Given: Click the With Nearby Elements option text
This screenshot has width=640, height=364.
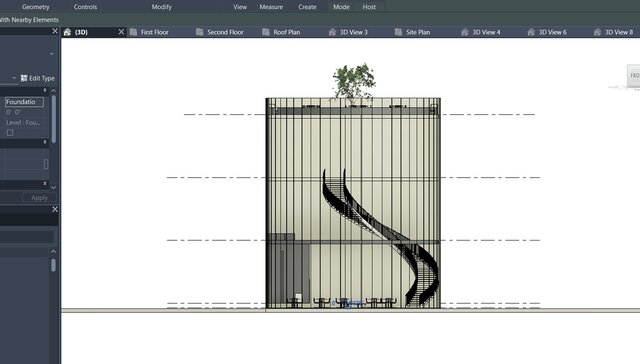Looking at the screenshot, I should (29, 20).
